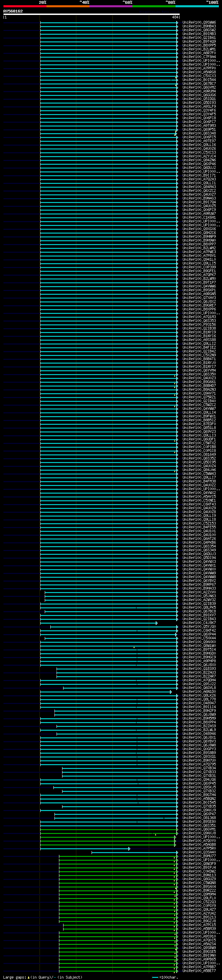The image size is (222, 980).
Task: Open hit UniRef100_B9T4Q9
Action: [x=199, y=41]
